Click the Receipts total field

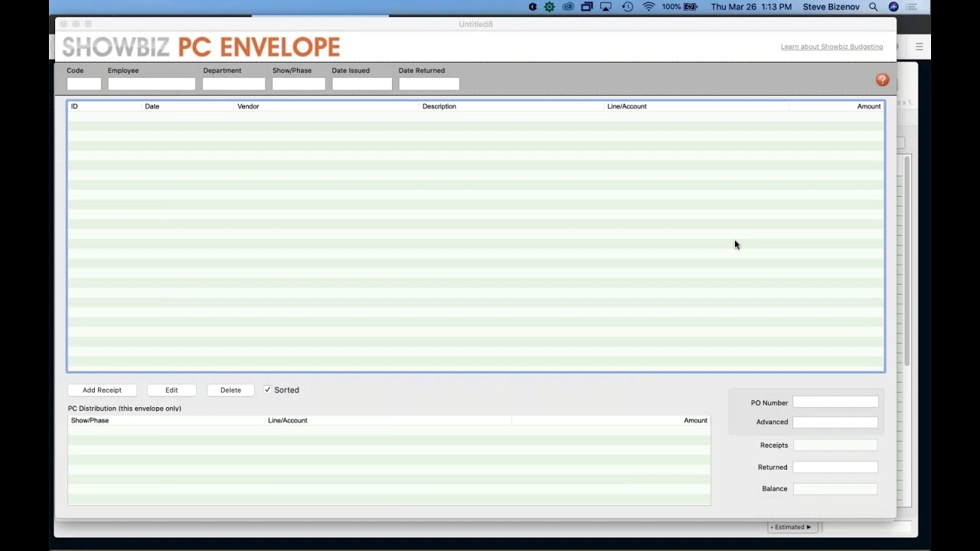click(835, 445)
